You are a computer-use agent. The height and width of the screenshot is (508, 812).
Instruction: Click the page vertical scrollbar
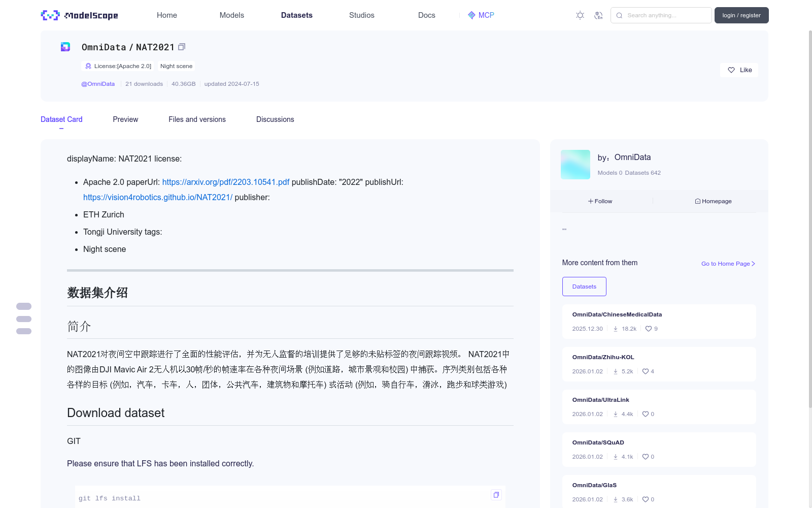810,218
